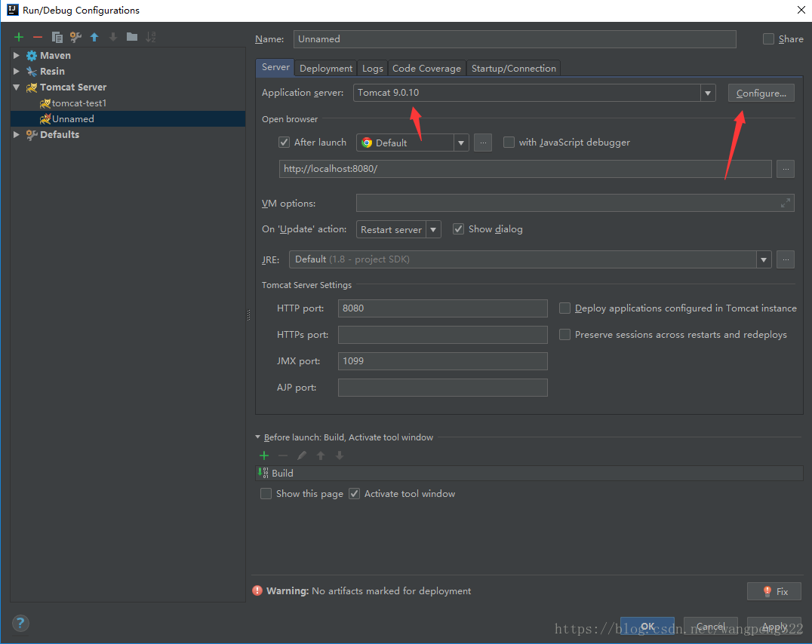Create a new folder for configurations

[x=132, y=37]
